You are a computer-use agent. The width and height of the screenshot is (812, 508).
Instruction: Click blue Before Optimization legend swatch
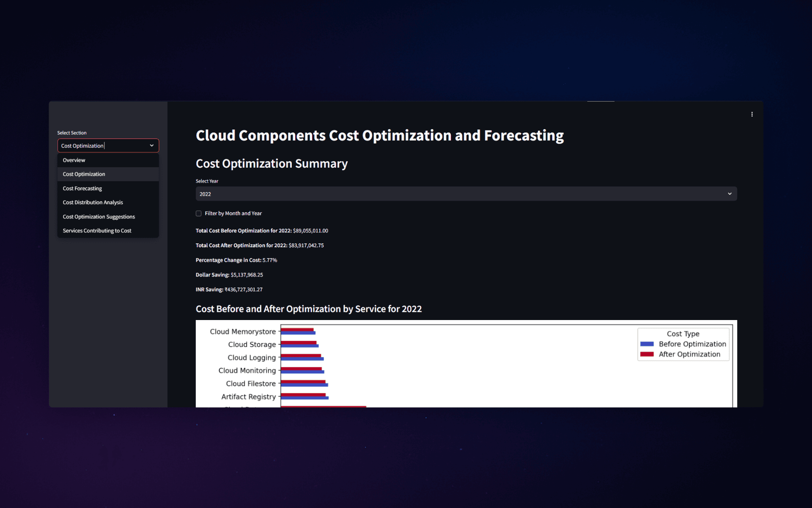(x=647, y=344)
